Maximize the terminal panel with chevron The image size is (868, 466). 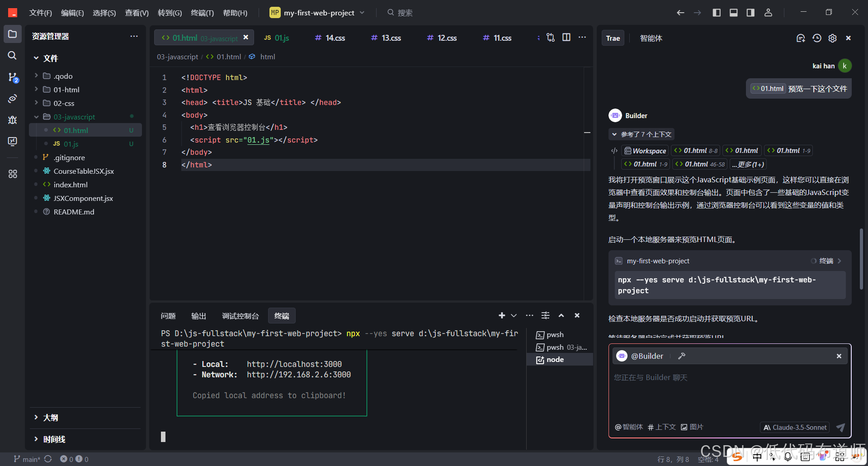pyautogui.click(x=561, y=315)
